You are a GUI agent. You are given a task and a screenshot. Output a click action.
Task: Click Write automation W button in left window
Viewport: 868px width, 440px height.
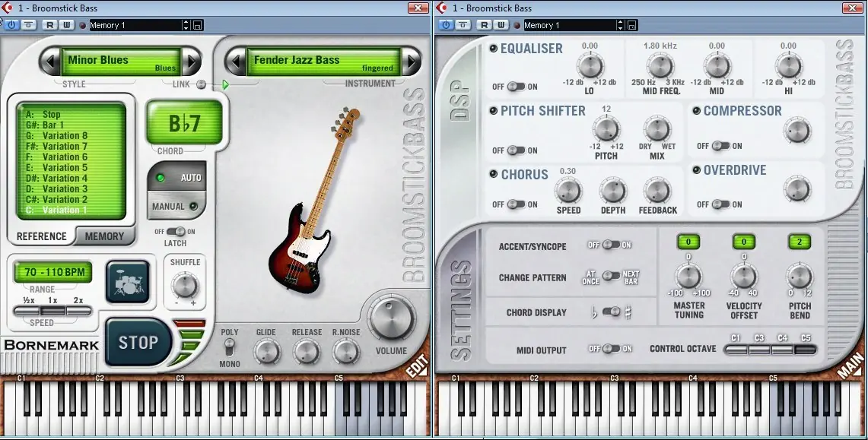66,25
